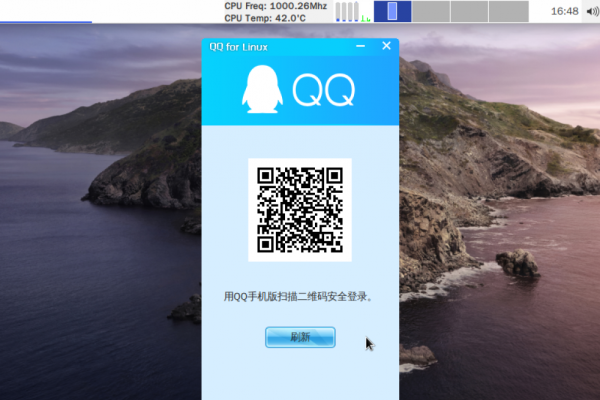Screen dimensions: 600x400
Task: Click the CPU Temp 42.0°C readout
Action: coord(265,18)
